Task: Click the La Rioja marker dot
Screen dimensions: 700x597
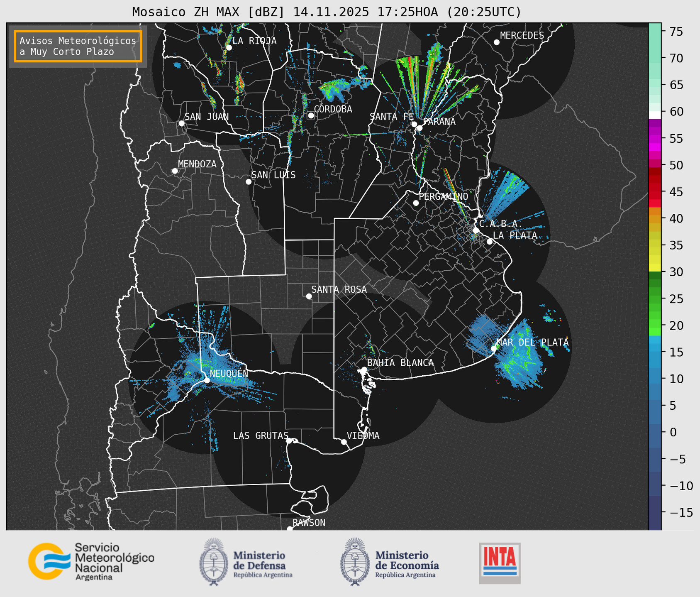Action: point(229,47)
